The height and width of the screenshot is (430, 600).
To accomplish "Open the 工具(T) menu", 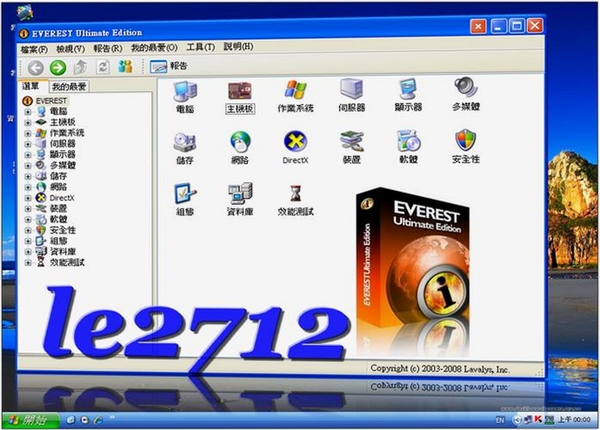I will (x=201, y=47).
